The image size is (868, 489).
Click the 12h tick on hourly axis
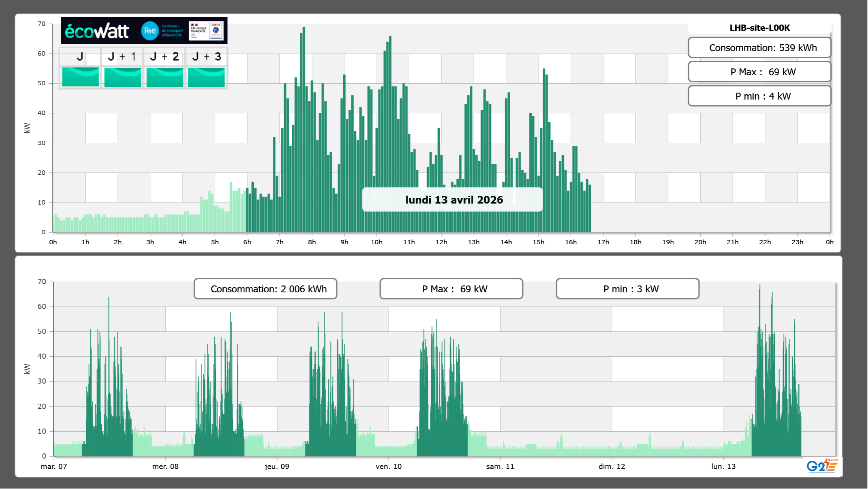[441, 242]
